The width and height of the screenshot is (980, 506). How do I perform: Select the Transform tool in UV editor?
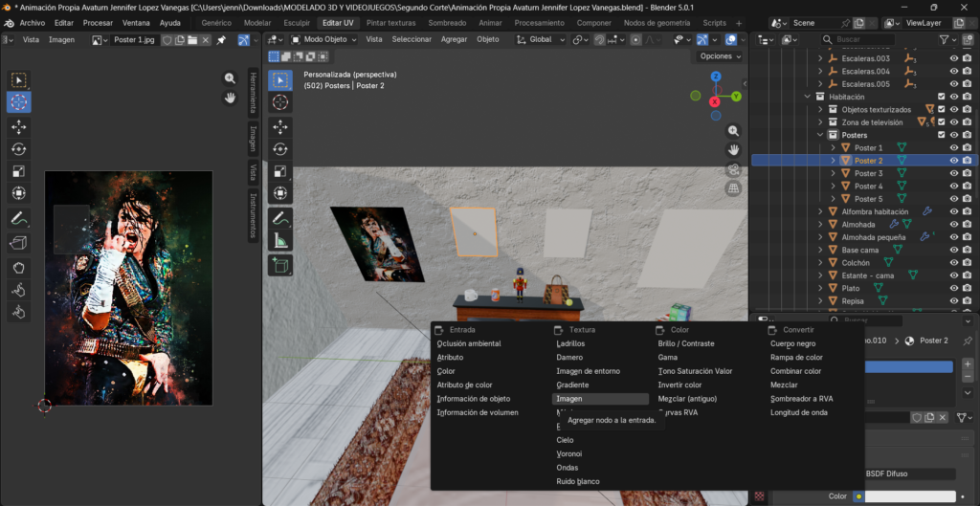point(19,193)
